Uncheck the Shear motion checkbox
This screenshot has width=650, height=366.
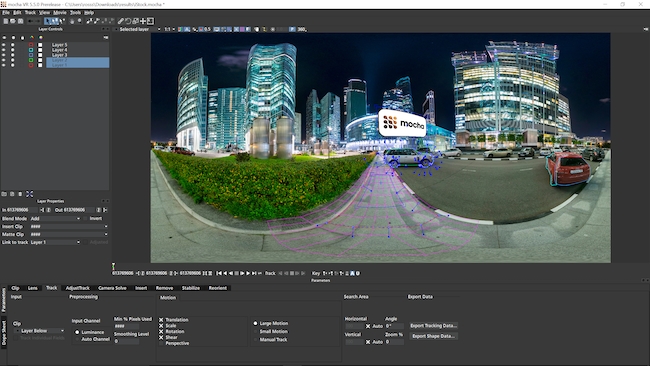161,337
